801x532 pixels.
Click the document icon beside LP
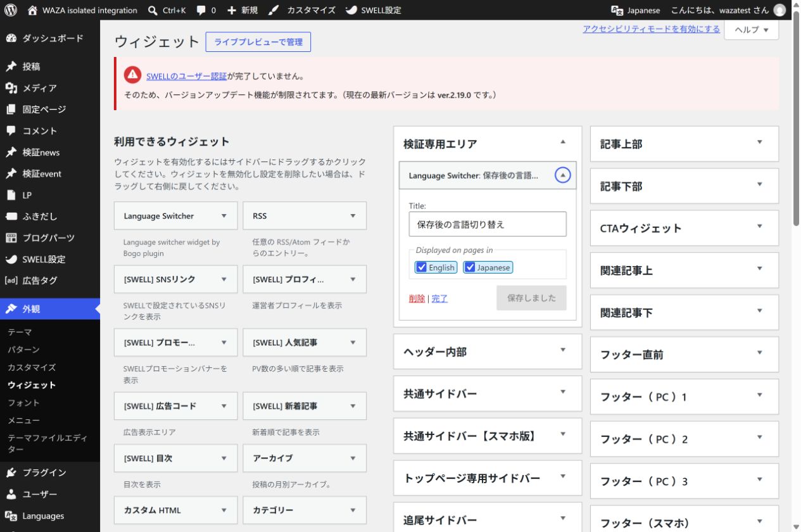(11, 195)
